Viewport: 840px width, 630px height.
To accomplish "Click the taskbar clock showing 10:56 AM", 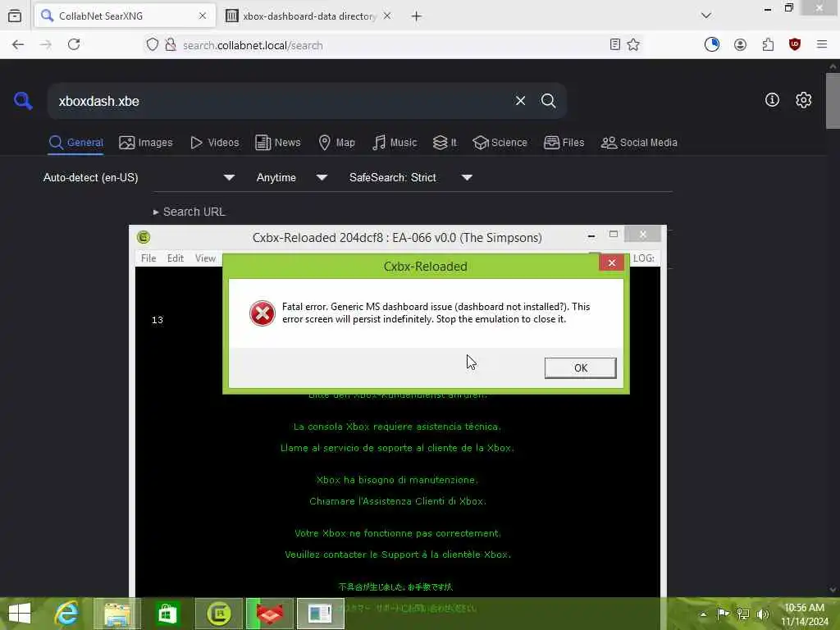I will pyautogui.click(x=804, y=614).
